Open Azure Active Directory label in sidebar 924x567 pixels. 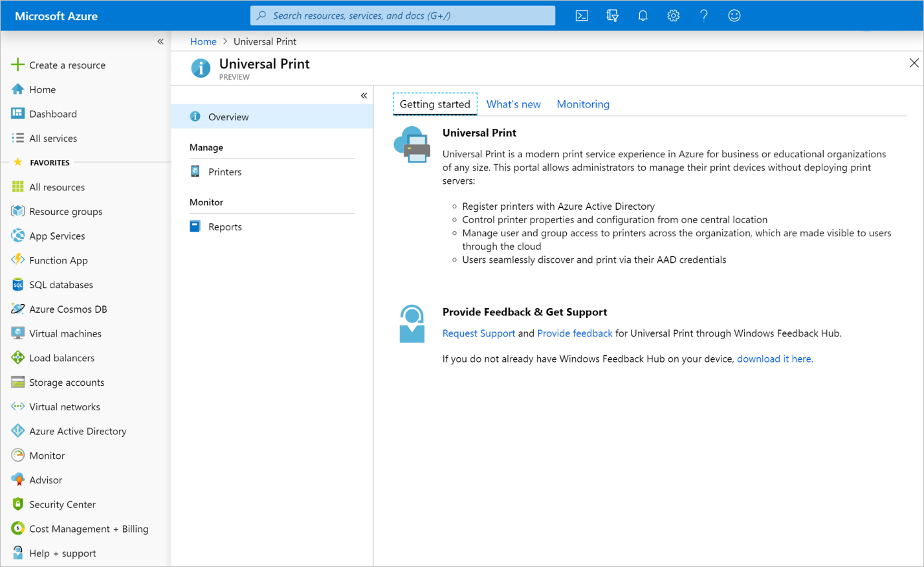78,431
